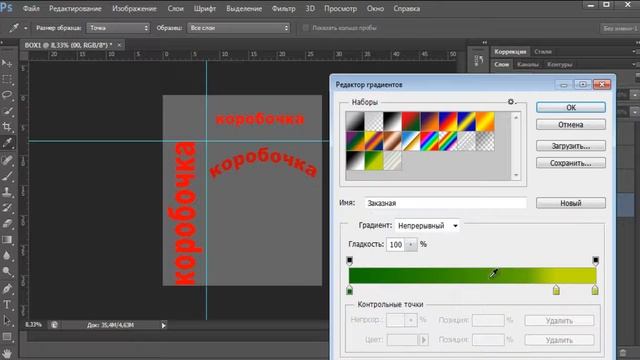Click the Сохранить... button

click(x=571, y=163)
